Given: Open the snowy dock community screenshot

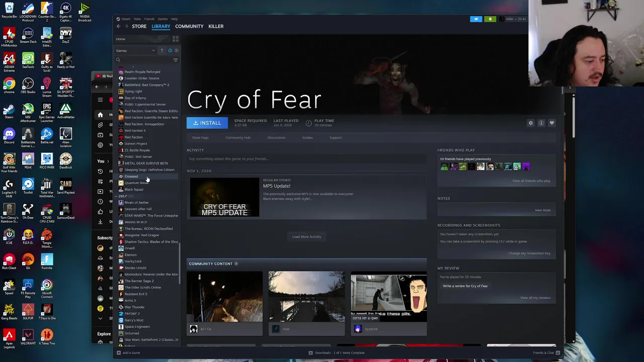Looking at the screenshot, I should coord(306,297).
